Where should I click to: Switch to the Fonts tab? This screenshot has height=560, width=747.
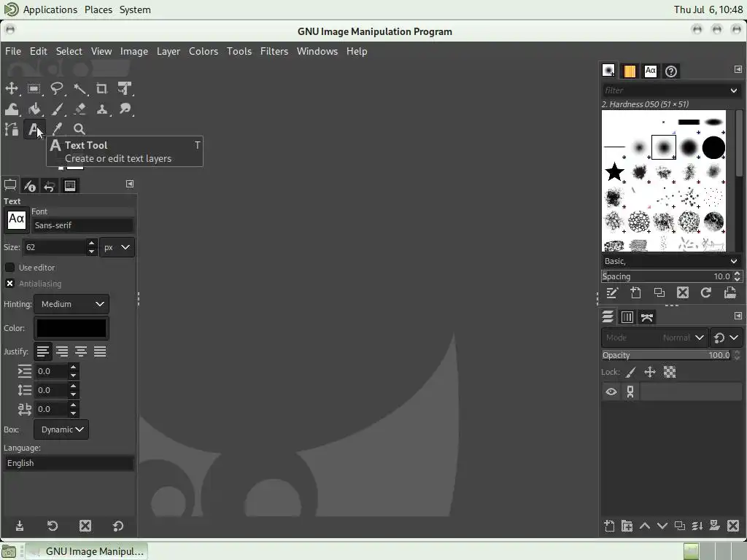point(650,71)
